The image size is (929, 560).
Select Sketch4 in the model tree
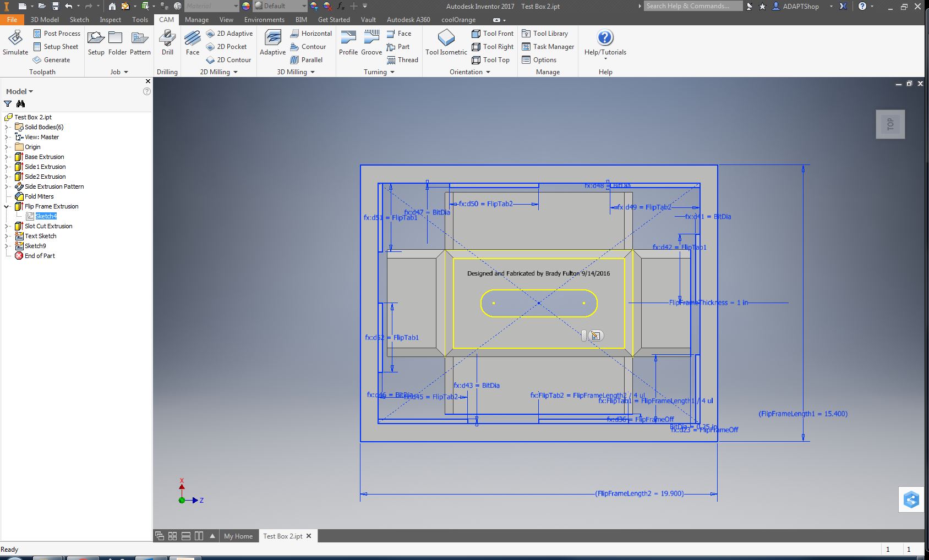click(46, 216)
